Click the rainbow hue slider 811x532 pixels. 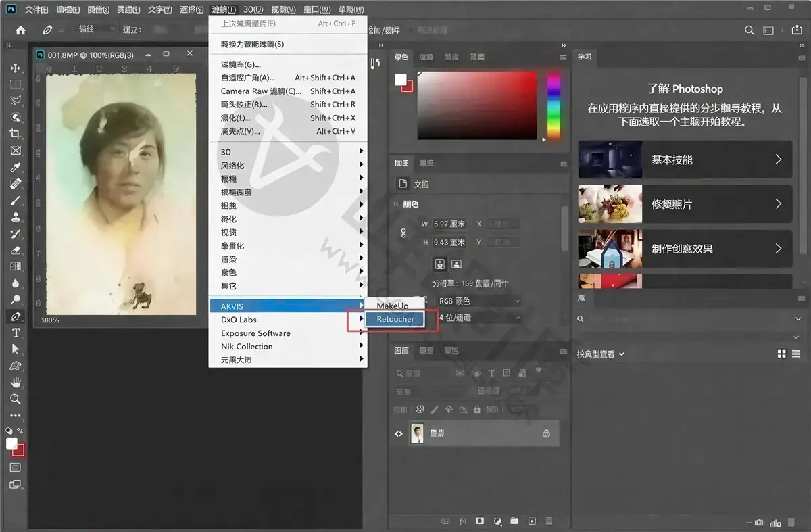554,105
